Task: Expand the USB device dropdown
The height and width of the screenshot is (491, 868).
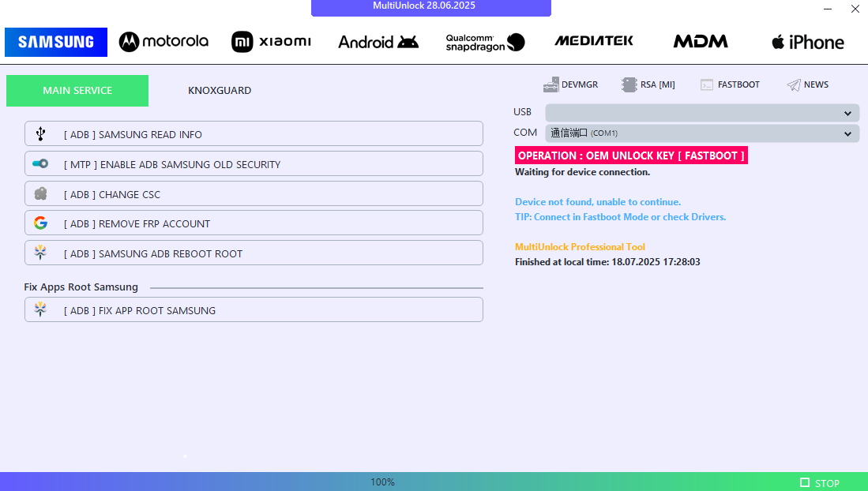Action: (x=702, y=113)
